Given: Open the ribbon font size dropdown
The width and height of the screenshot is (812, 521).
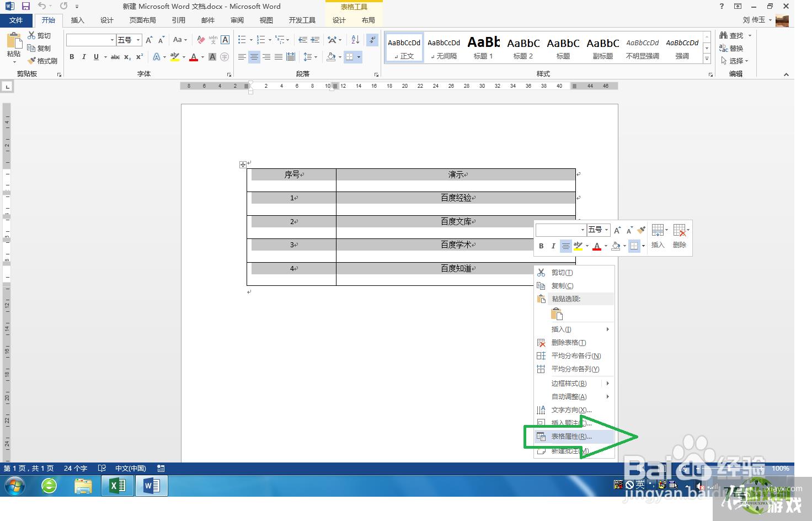Looking at the screenshot, I should click(x=138, y=40).
